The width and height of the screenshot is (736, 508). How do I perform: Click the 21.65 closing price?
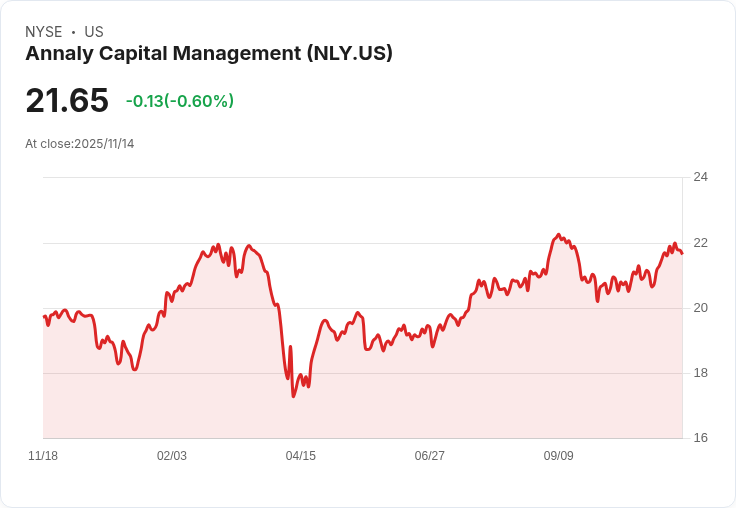click(67, 101)
